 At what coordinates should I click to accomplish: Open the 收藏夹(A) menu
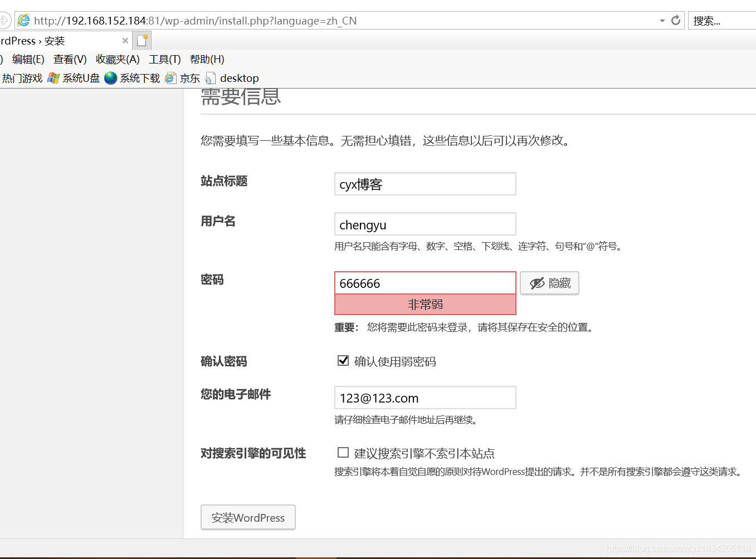118,59
